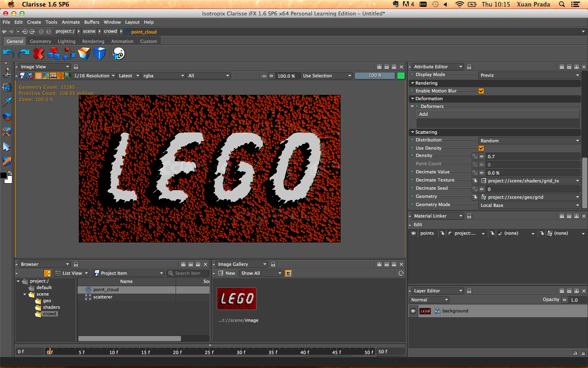Click the disk with red X icon

tap(29, 76)
